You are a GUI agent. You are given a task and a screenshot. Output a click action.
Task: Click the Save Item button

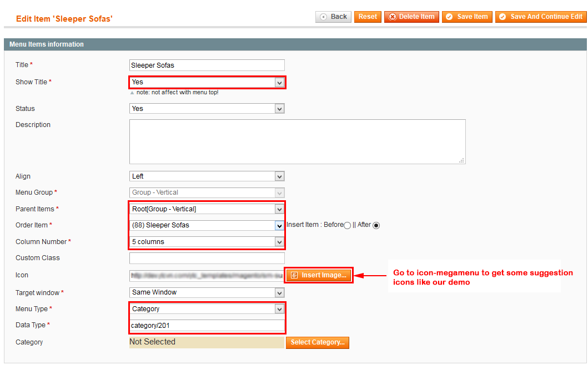[x=467, y=17]
